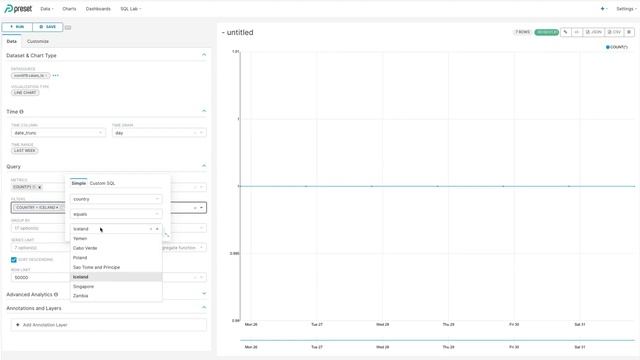
Task: Open the filters field dropdown arrow
Action: 201,208
